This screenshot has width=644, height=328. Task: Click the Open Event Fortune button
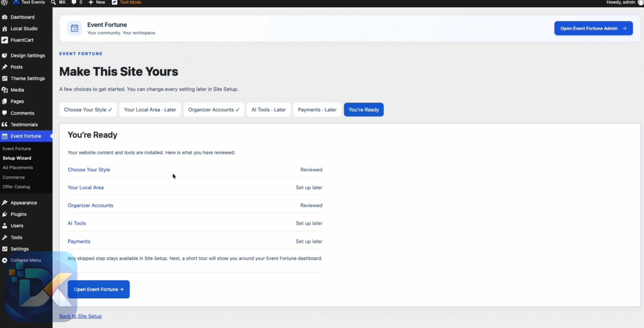click(99, 289)
